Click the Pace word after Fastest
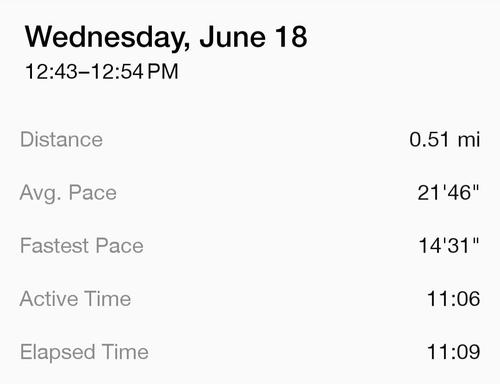The height and width of the screenshot is (384, 500). point(120,246)
